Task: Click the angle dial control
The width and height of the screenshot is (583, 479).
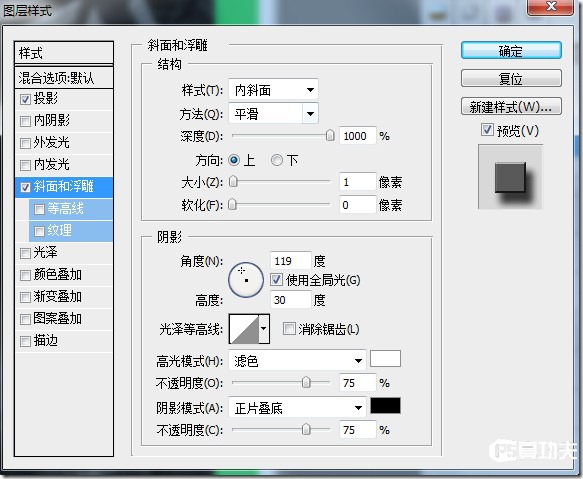Action: (246, 280)
